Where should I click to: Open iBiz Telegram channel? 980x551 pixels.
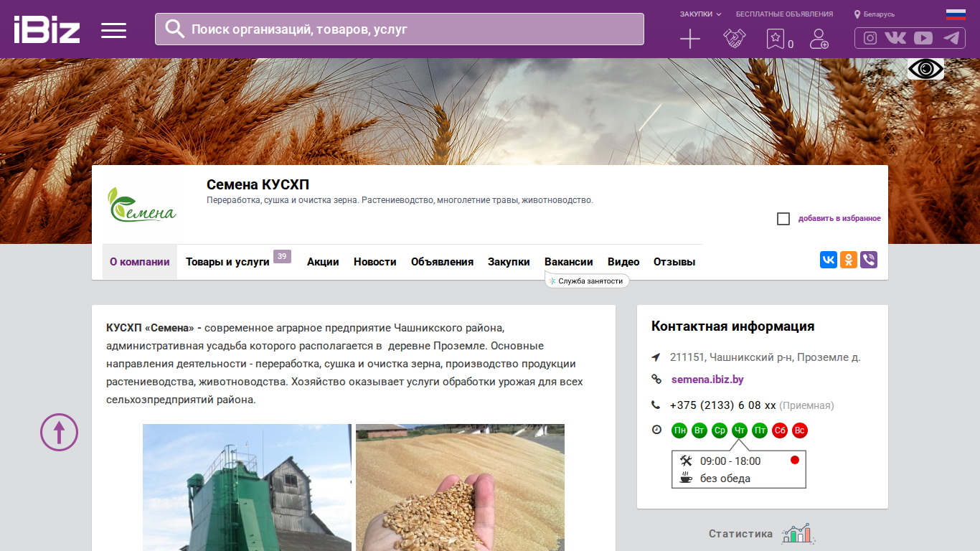951,38
